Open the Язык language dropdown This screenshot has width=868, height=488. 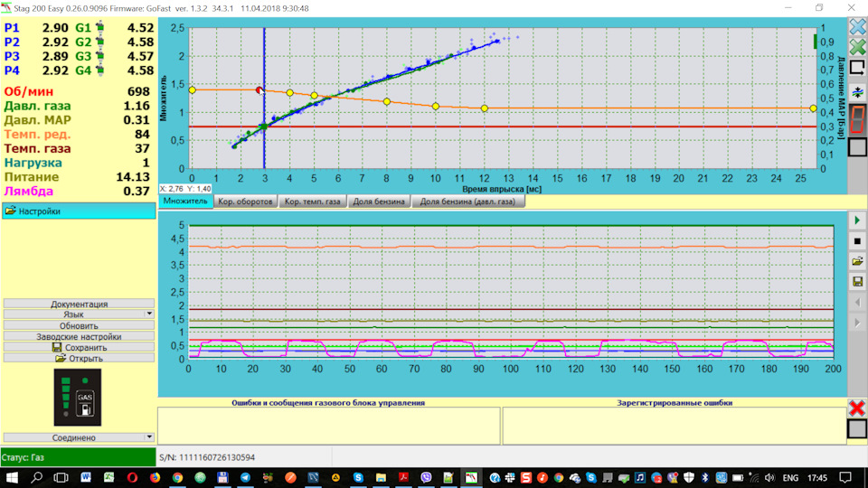click(79, 314)
